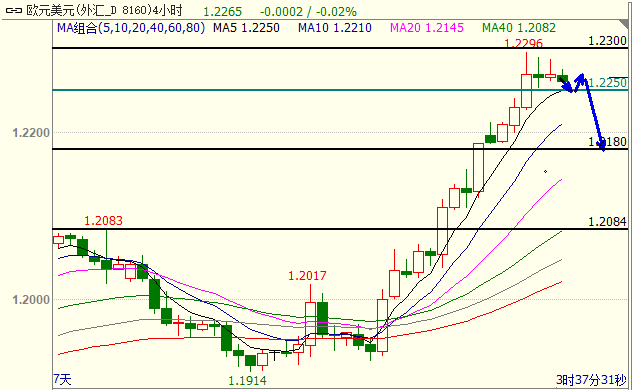Click the 1.1914 low price label
The image size is (632, 390).
pos(247,380)
